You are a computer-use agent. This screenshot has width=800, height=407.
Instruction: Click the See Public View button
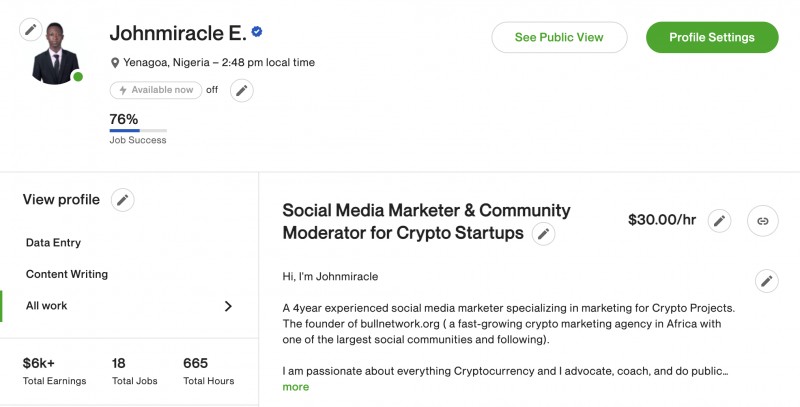point(559,38)
